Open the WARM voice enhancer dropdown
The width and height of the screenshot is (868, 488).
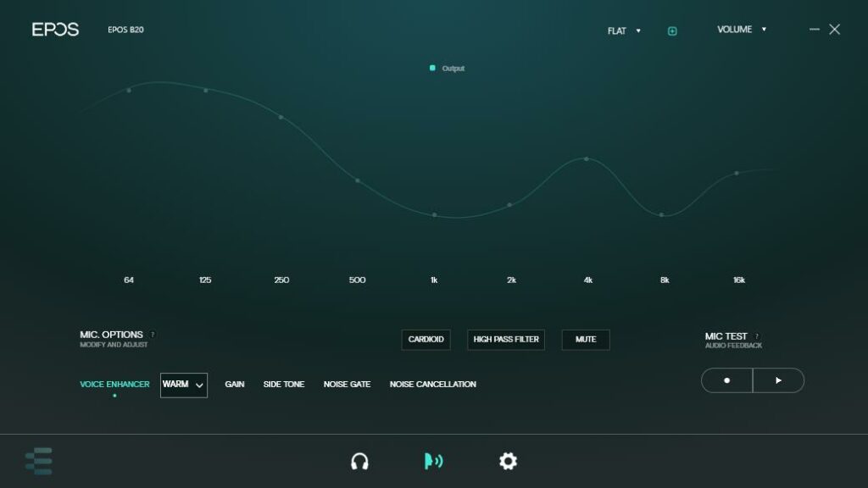pyautogui.click(x=184, y=385)
